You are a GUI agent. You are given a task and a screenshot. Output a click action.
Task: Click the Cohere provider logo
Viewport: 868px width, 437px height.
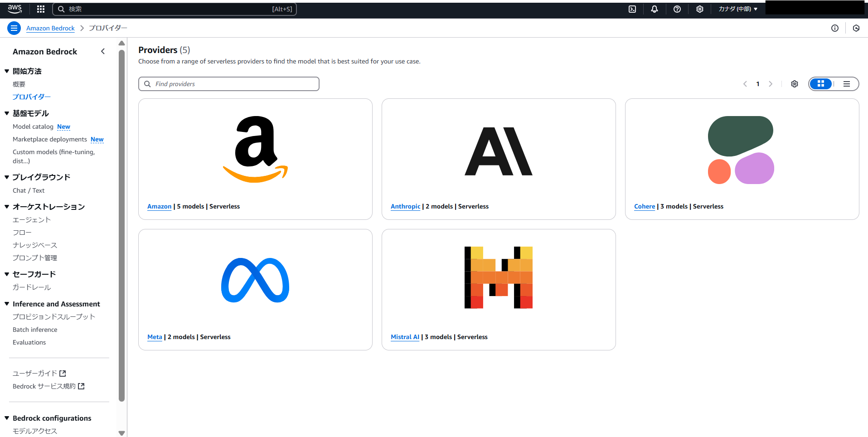(x=741, y=150)
